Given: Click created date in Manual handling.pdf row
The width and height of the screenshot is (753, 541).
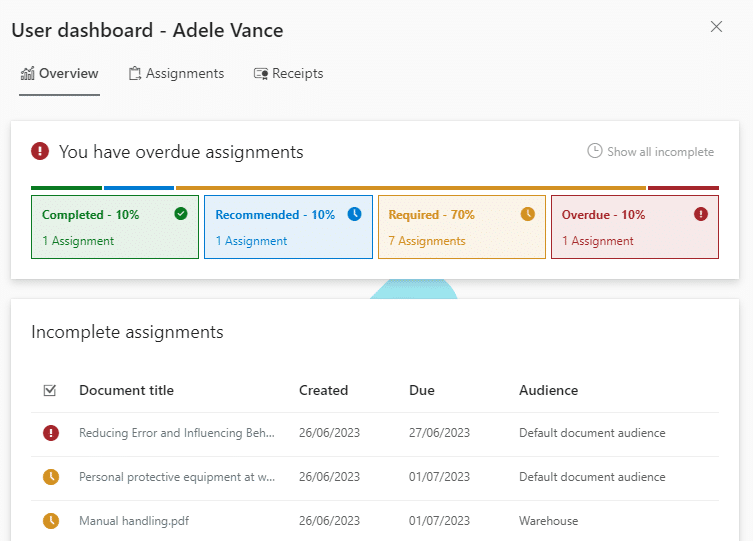Looking at the screenshot, I should (329, 521).
